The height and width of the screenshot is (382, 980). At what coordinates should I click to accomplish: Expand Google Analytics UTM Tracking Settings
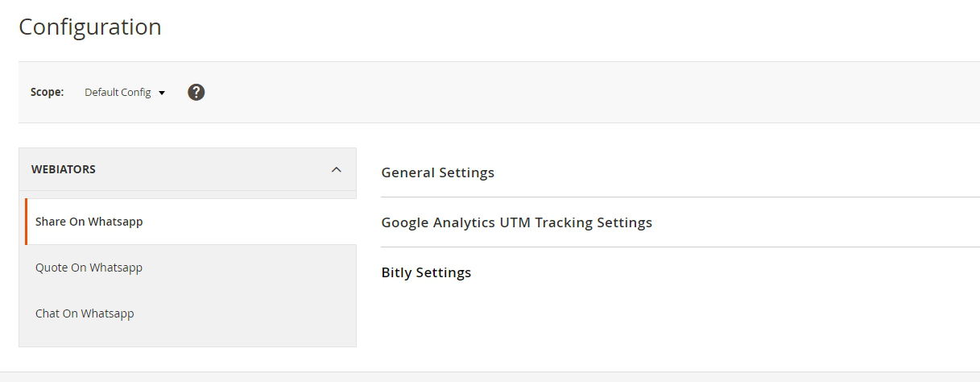[516, 222]
